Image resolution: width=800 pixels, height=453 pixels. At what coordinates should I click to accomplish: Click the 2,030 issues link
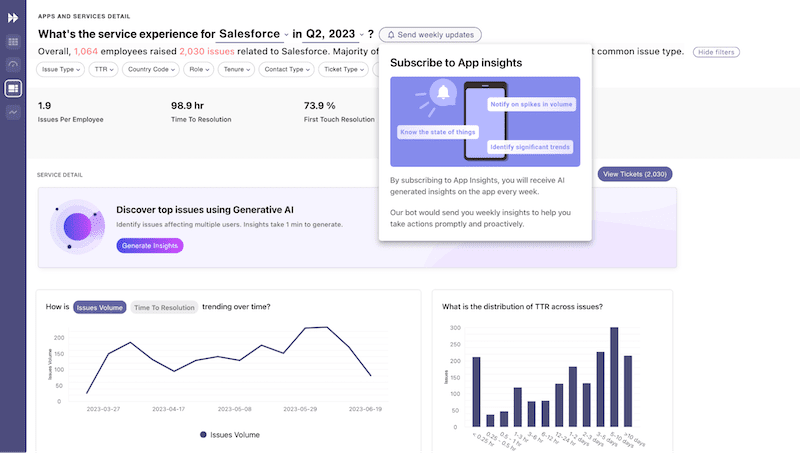pos(207,52)
